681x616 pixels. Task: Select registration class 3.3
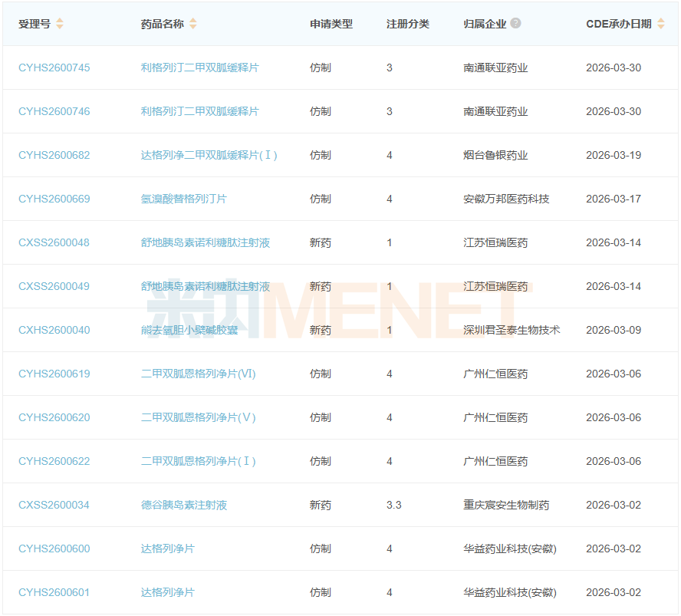point(394,506)
